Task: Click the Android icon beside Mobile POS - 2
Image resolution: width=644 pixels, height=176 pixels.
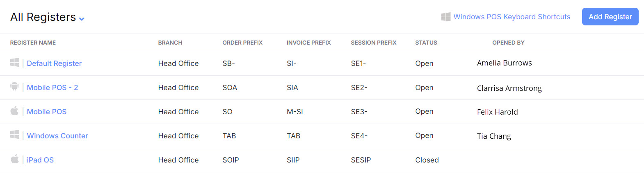Action: click(15, 86)
